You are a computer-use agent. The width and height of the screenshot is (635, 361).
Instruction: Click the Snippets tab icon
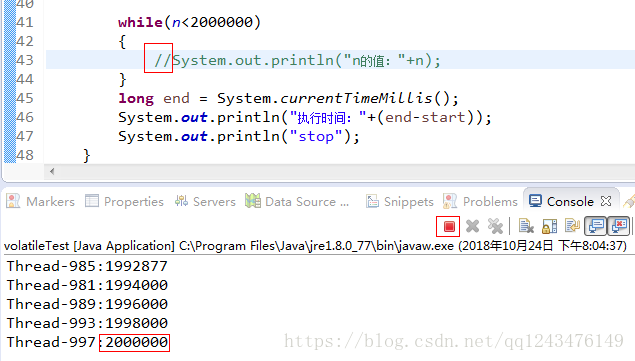pyautogui.click(x=372, y=201)
